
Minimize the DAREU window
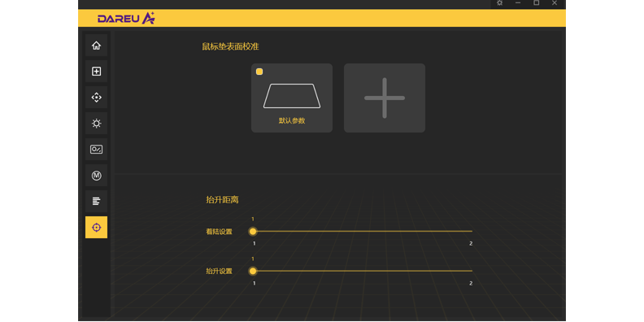[x=518, y=3]
